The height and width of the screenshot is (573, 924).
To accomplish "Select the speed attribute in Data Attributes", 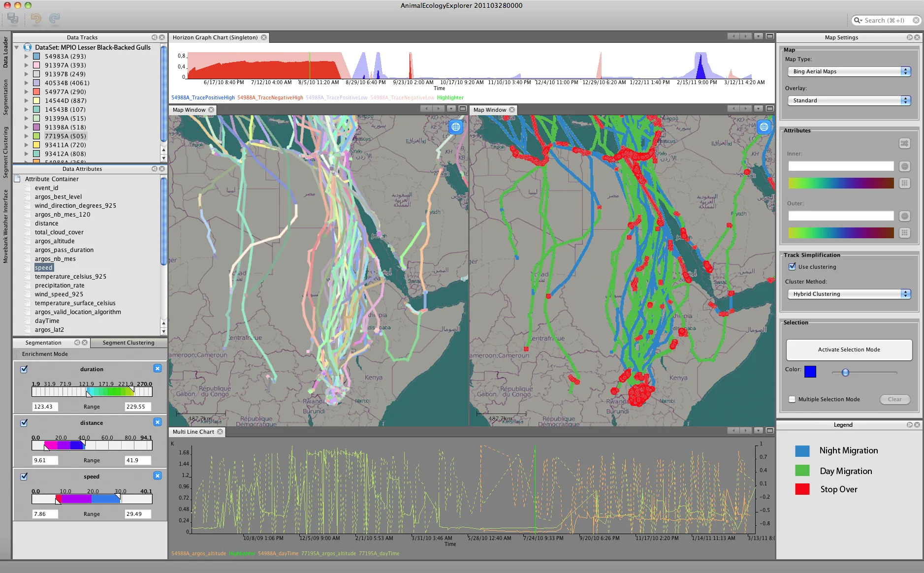I will pos(44,268).
